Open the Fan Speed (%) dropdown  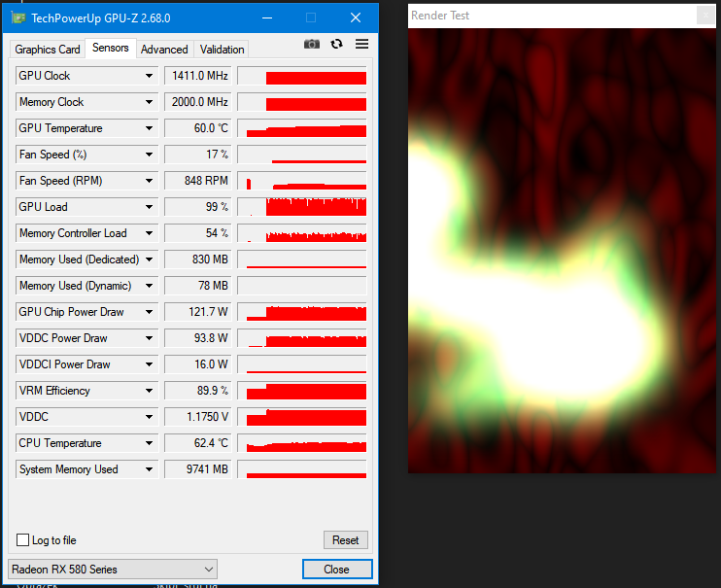tap(149, 155)
